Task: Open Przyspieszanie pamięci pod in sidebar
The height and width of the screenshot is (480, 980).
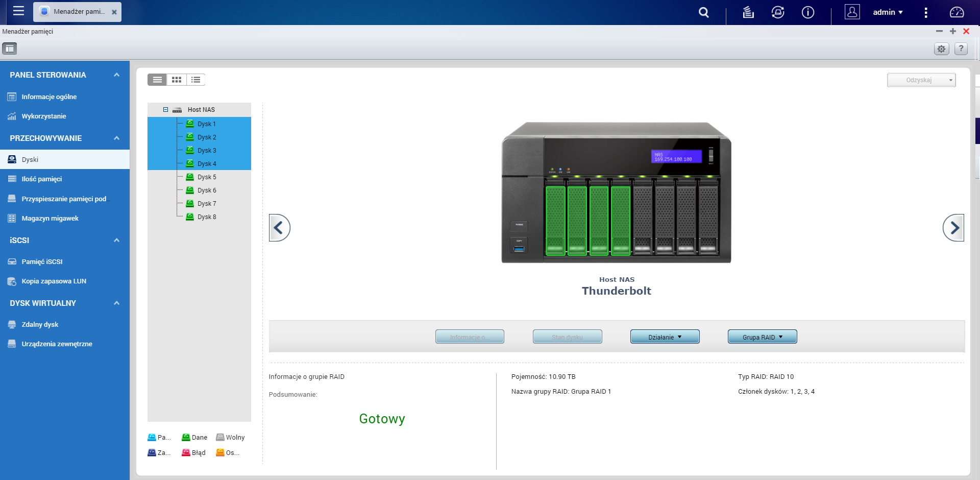Action: [x=65, y=199]
